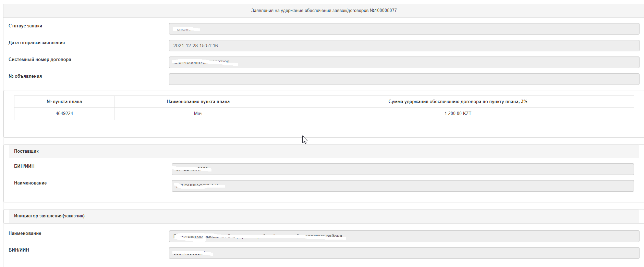Click the Мяч table cell
The image size is (644, 267).
[x=198, y=114]
